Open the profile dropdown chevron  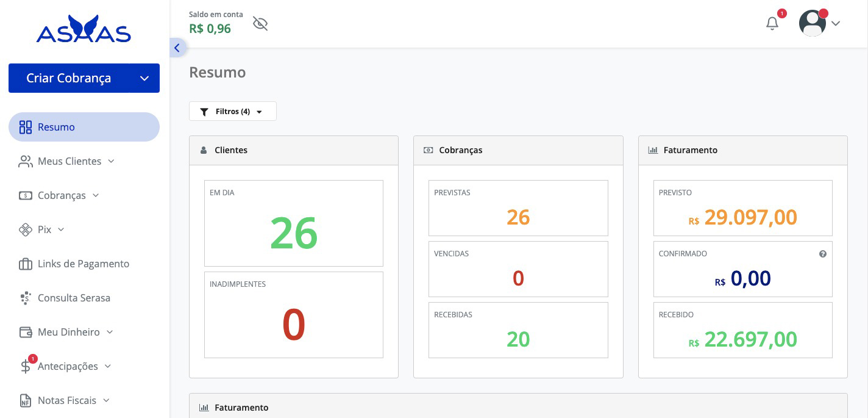pyautogui.click(x=836, y=23)
